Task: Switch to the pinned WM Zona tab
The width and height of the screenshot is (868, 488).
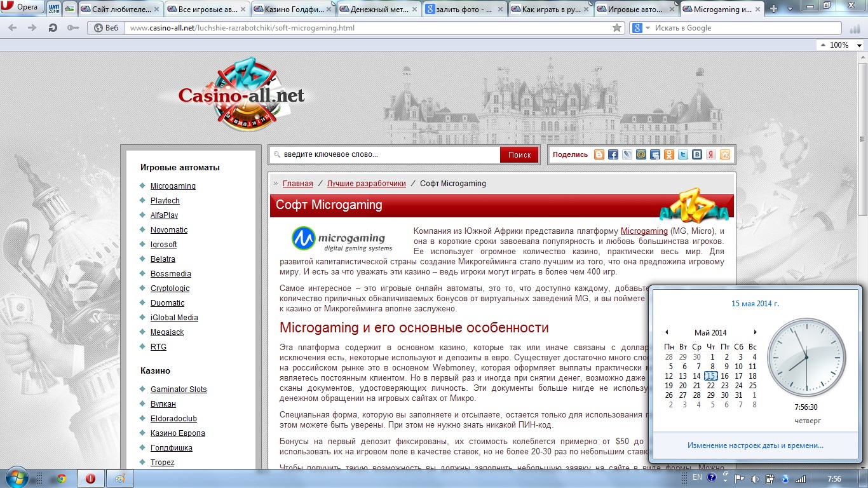Action: [x=54, y=9]
